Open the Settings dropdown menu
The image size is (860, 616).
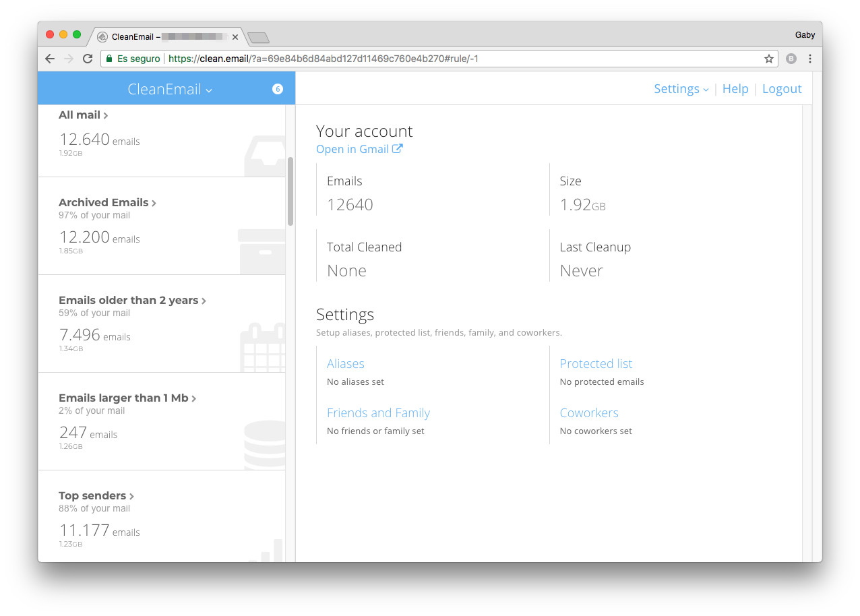tap(681, 89)
